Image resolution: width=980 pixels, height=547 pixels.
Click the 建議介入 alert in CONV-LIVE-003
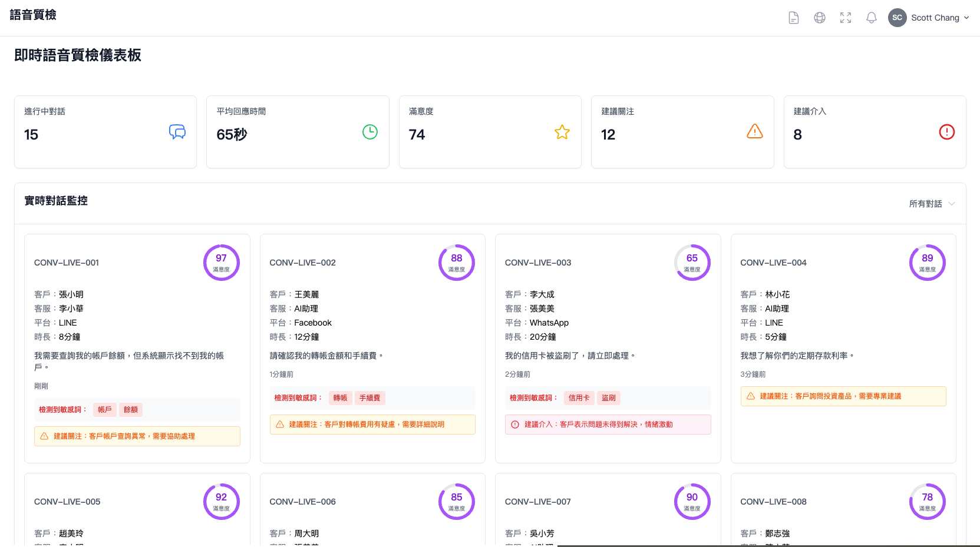[608, 425]
